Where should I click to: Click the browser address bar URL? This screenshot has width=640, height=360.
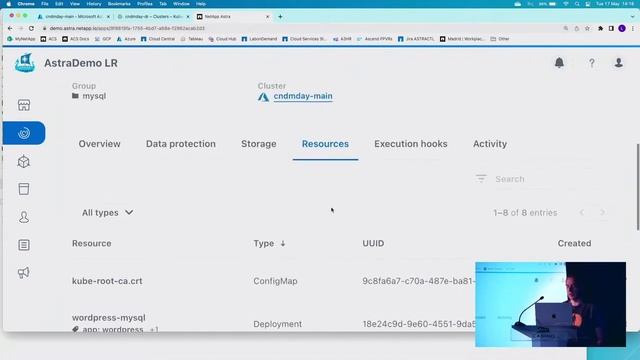(127, 28)
